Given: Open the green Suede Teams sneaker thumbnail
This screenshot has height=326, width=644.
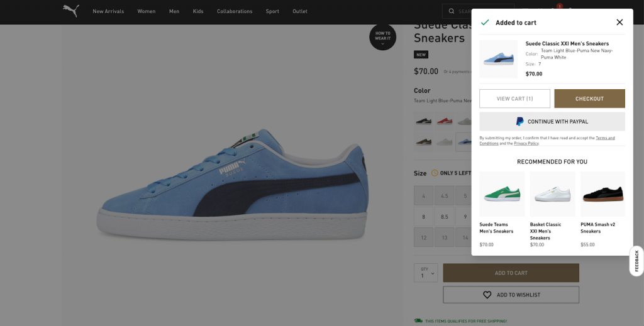Looking at the screenshot, I should (x=502, y=194).
